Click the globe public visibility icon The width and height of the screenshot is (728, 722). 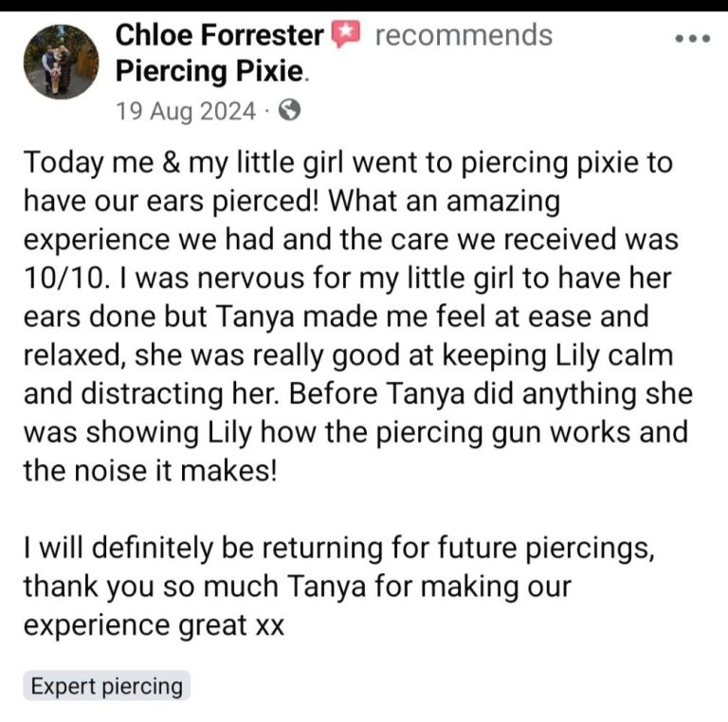(291, 111)
